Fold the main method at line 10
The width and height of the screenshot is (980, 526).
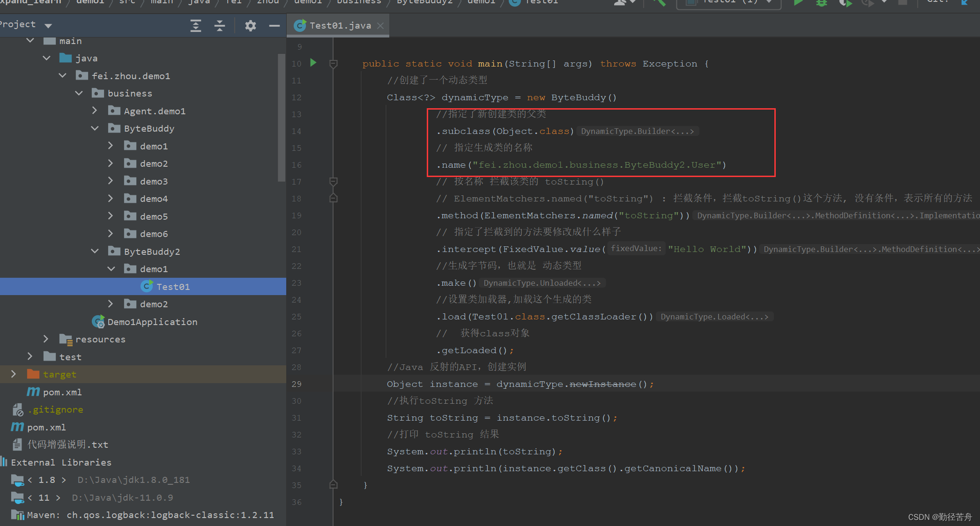pos(334,64)
